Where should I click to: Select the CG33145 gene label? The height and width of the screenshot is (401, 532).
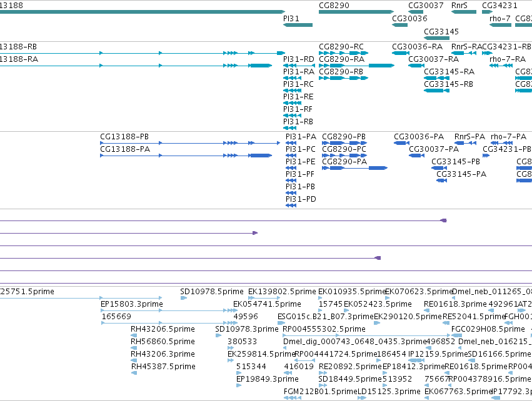(x=441, y=31)
